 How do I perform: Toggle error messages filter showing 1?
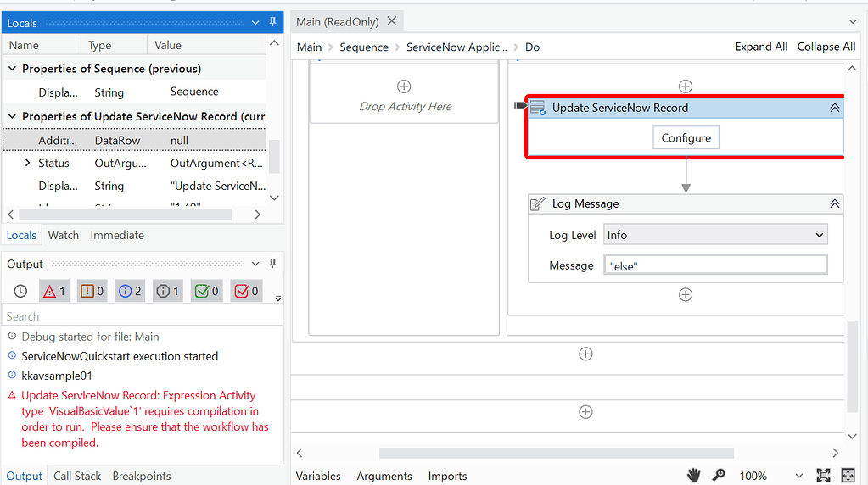[x=54, y=291]
